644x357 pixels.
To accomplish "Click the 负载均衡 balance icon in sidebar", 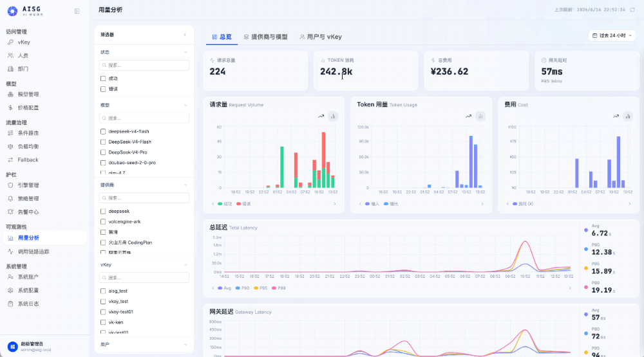I will pyautogui.click(x=10, y=147).
